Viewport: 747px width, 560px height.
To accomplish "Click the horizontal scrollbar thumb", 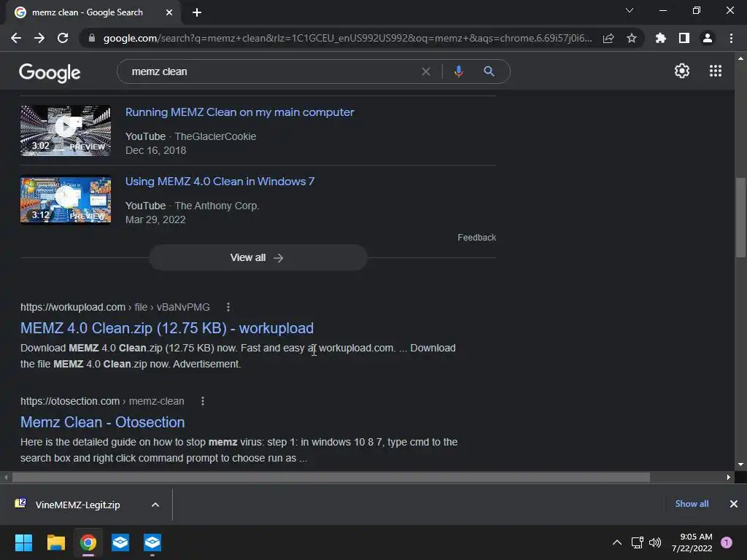I will (330, 477).
